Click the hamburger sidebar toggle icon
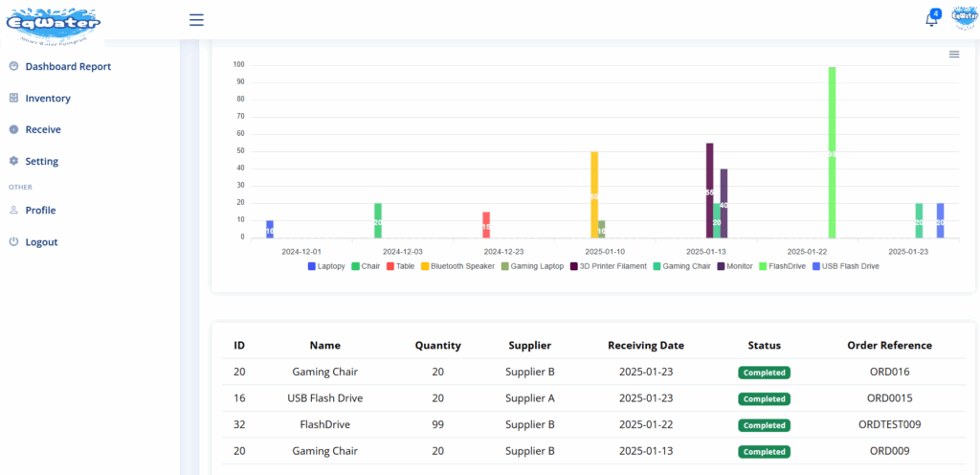The image size is (980, 475). click(x=196, y=19)
